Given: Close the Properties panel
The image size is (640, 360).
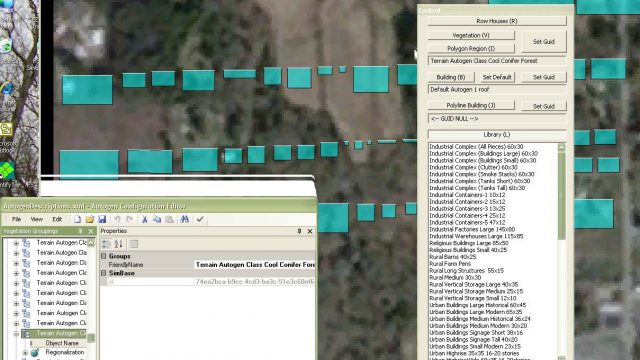Looking at the screenshot, I should [310, 231].
